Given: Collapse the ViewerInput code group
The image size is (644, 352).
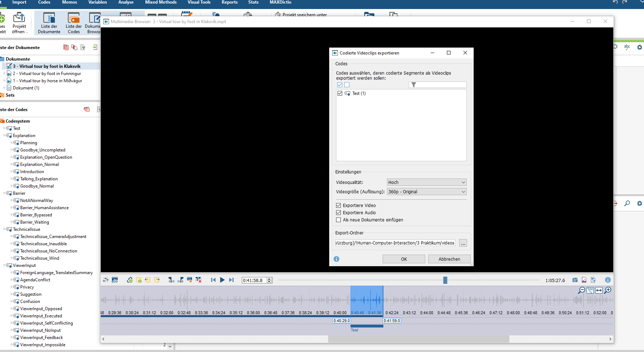Looking at the screenshot, I should (x=4, y=265).
